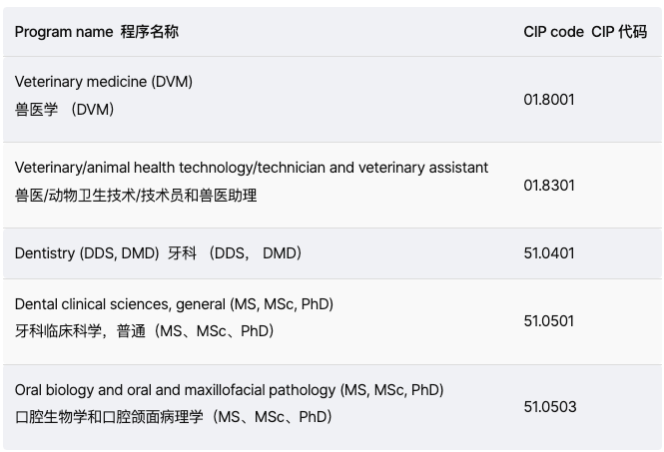Click the "牙科临床科学，普通" Chinese line
The image size is (664, 452).
144,331
